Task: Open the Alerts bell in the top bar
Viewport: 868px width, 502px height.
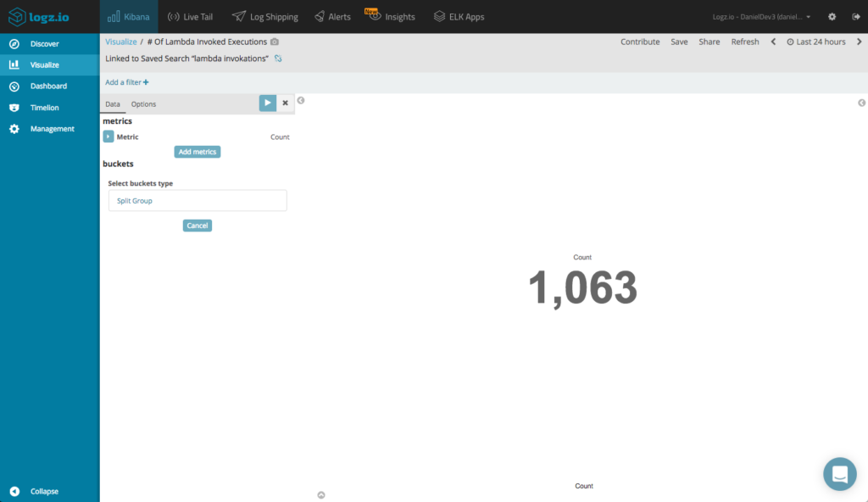Action: 332,16
